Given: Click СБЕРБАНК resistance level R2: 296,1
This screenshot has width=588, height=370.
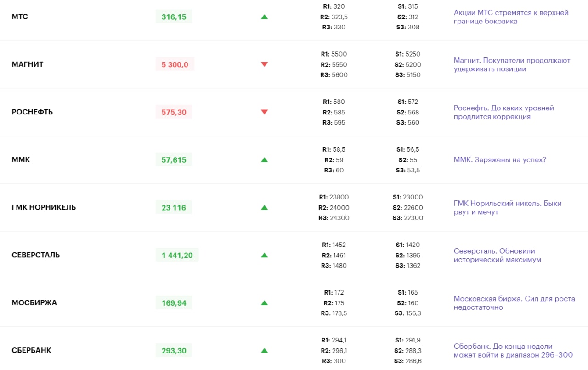Looking at the screenshot, I should (334, 351).
